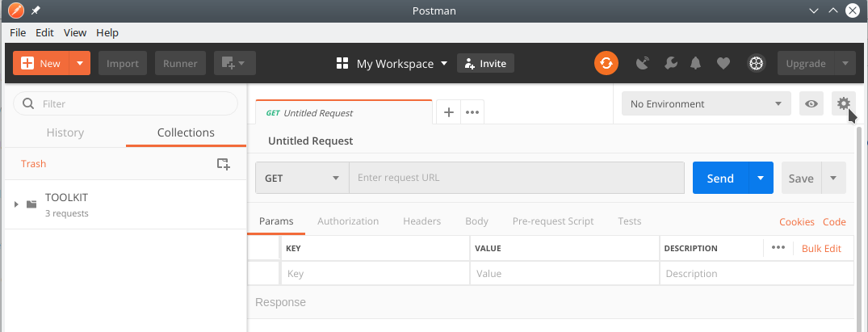Open the New button dropdown arrow
Viewport: 868px width, 332px height.
click(x=80, y=64)
